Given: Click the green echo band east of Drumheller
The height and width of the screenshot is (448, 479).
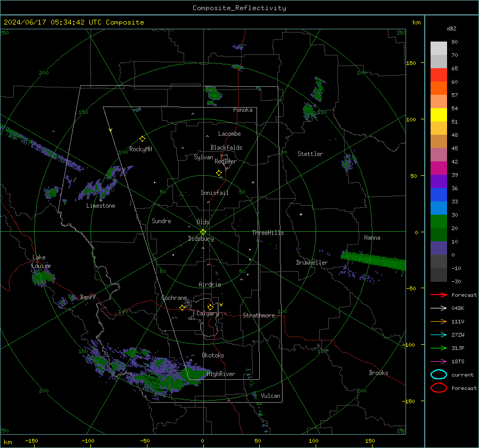Looking at the screenshot, I should [373, 260].
